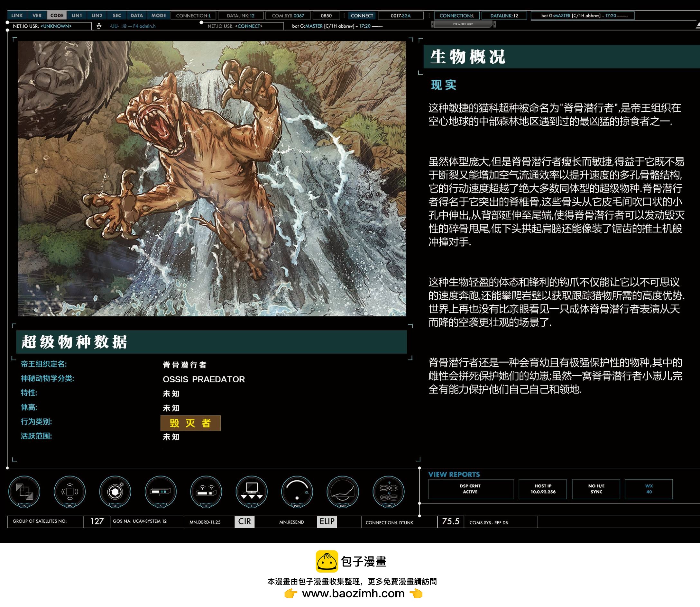Click the left arrow of PERIMETER SURV. bar
The width and height of the screenshot is (700, 607).
pos(432,24)
